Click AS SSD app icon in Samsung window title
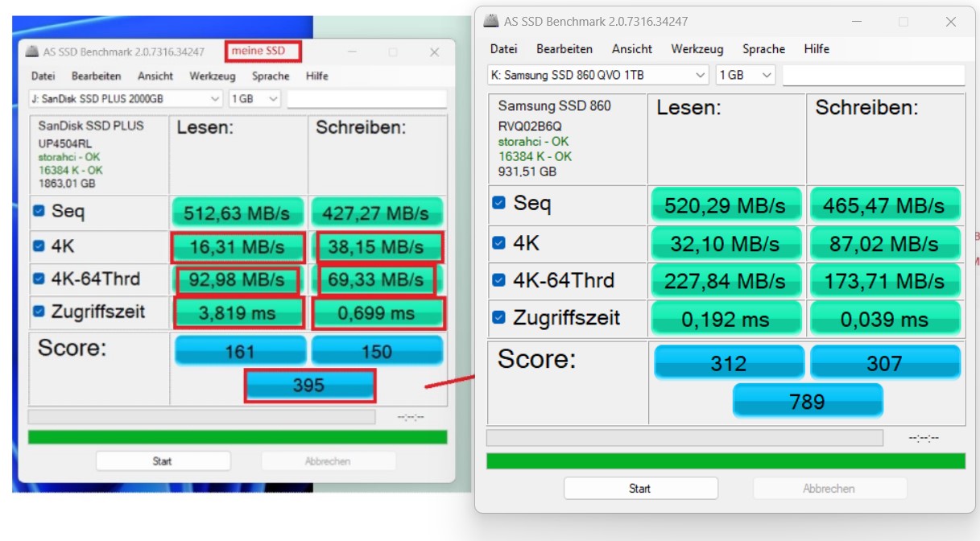The image size is (980, 541). [490, 21]
